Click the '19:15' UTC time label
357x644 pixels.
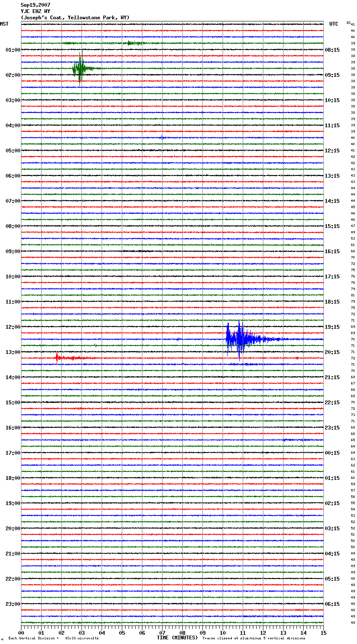pos(332,327)
